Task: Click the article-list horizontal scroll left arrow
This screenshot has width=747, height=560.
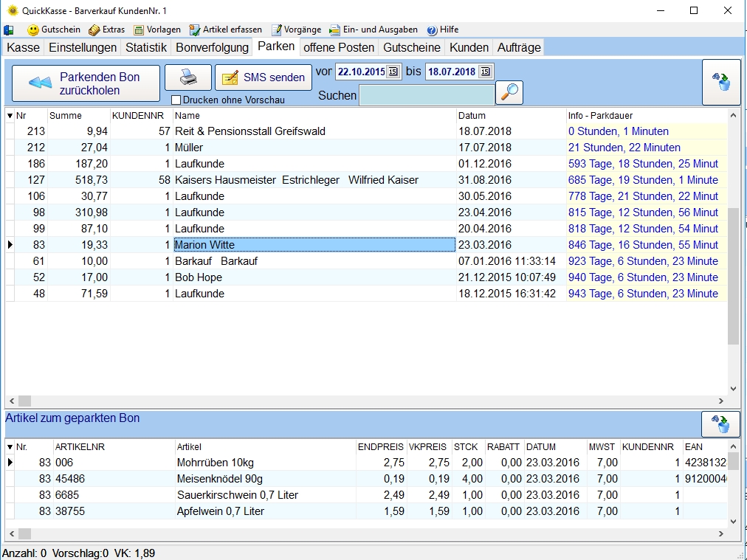Action: pyautogui.click(x=12, y=534)
